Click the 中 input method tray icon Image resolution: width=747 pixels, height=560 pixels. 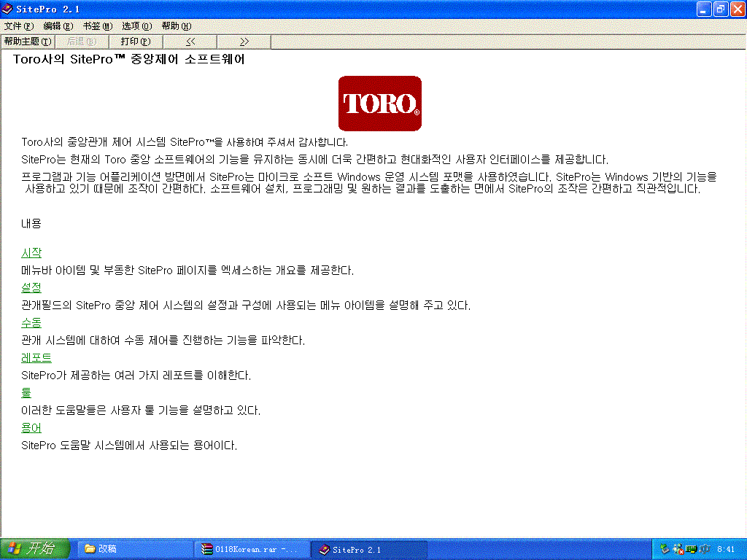705,549
